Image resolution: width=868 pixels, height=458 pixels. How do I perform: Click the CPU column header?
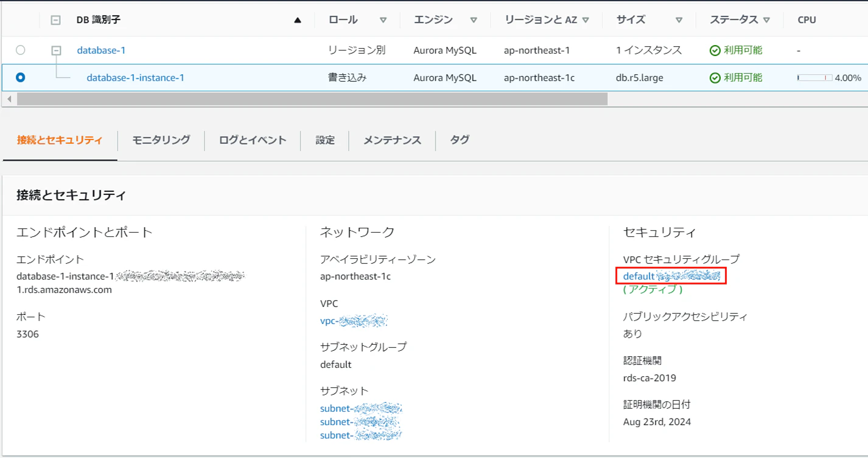(807, 20)
